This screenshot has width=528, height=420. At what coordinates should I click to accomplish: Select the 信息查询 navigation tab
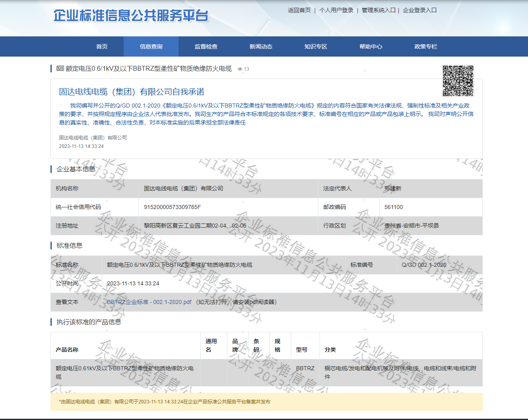[x=151, y=46]
